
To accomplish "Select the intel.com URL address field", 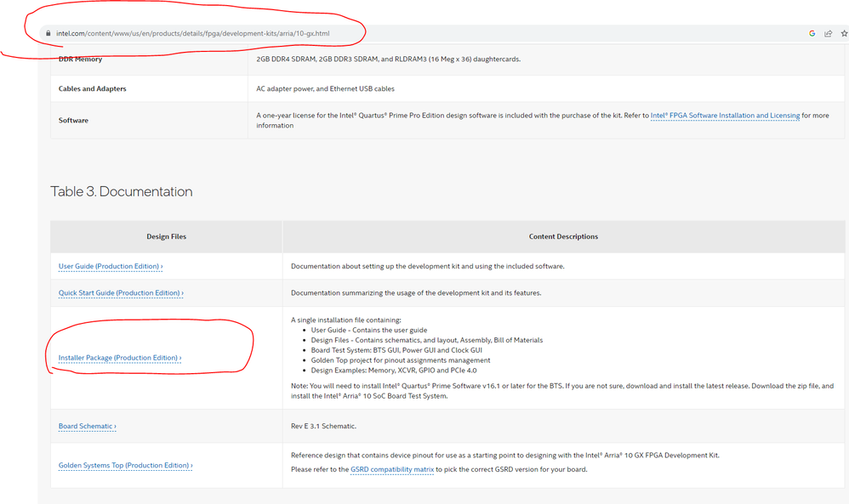I will tap(193, 33).
